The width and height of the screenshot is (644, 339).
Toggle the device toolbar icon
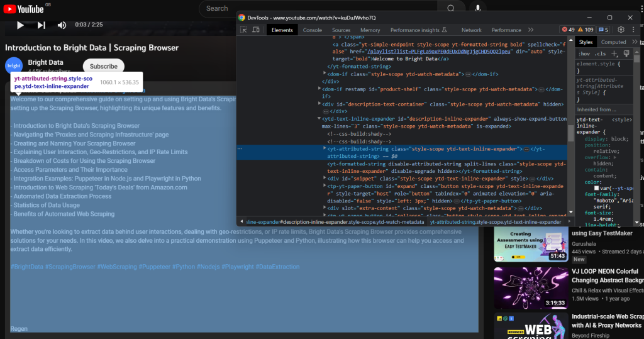tap(255, 30)
